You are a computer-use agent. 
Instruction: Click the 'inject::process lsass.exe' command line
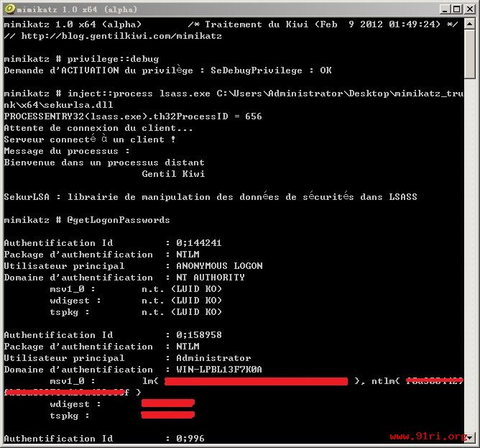234,93
